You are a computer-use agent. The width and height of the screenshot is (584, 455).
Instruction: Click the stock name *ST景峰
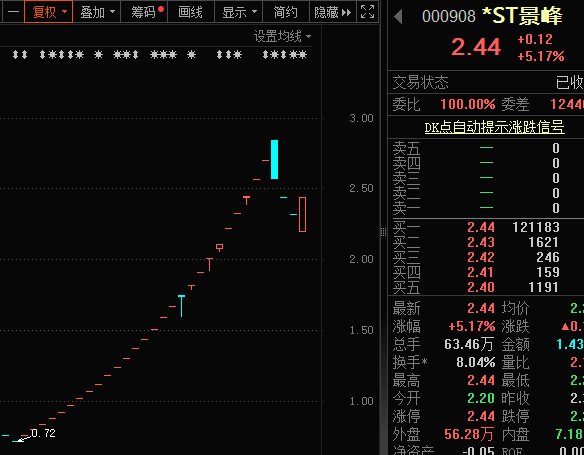(x=522, y=16)
